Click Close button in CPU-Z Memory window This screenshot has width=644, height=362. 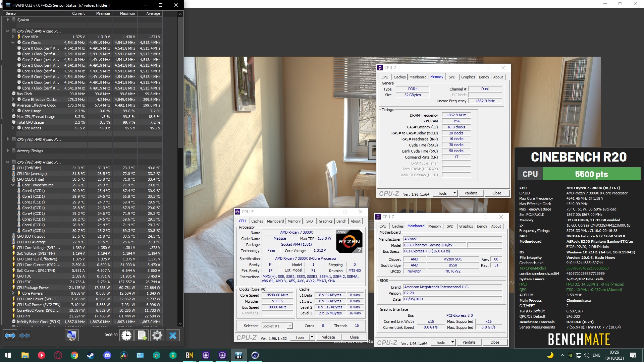click(x=497, y=193)
